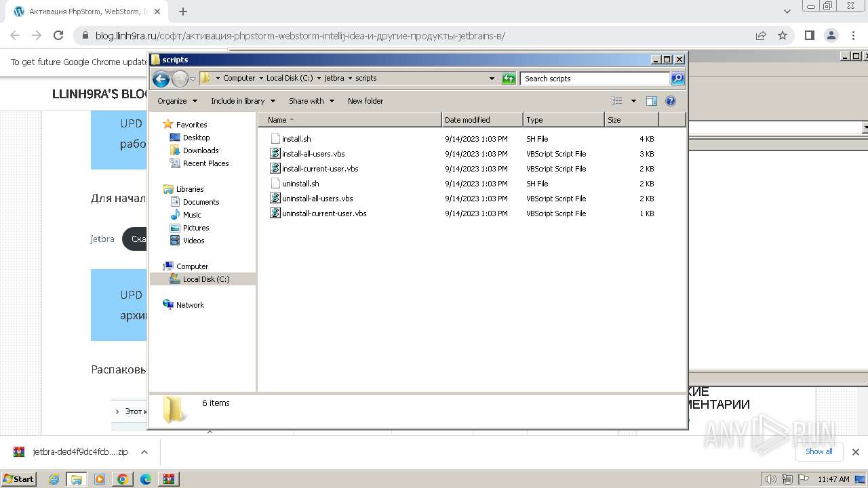Select Network in navigation pane
Screen dimensions: 868x488
190,305
